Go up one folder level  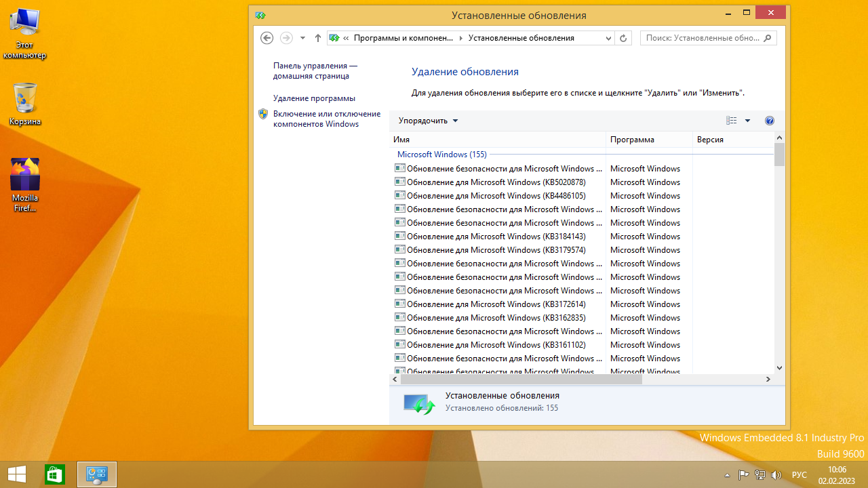(318, 38)
